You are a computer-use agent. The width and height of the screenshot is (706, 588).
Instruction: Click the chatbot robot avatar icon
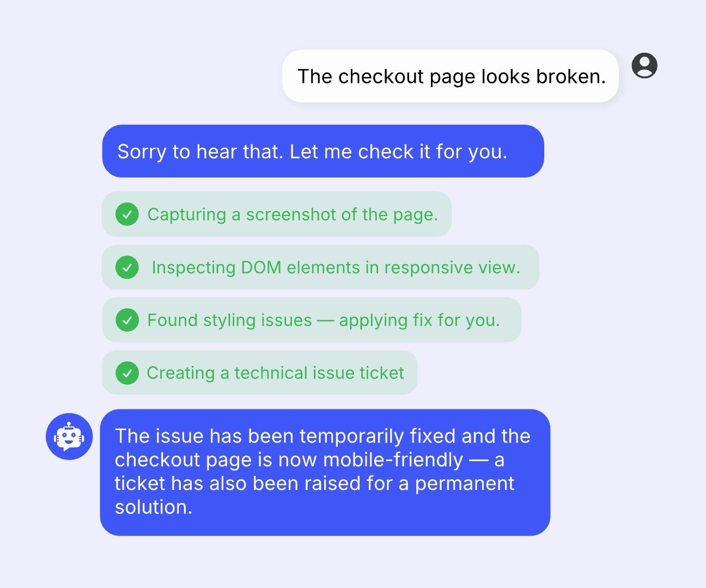69,437
